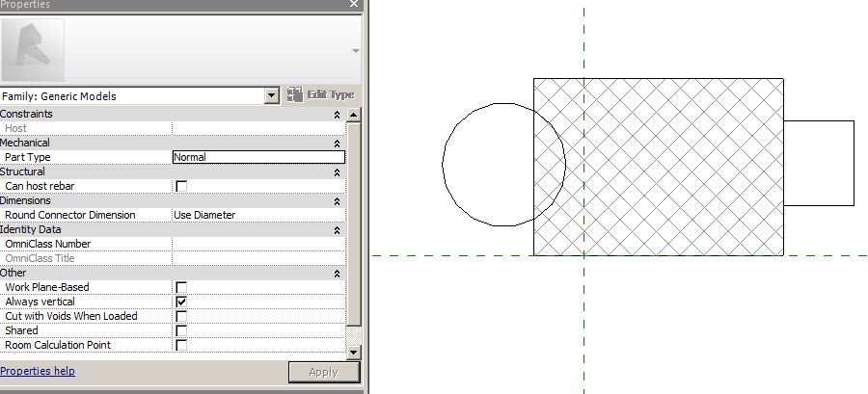Collapse the Dimensions section
Screen dimensions: 868x394
tap(337, 201)
